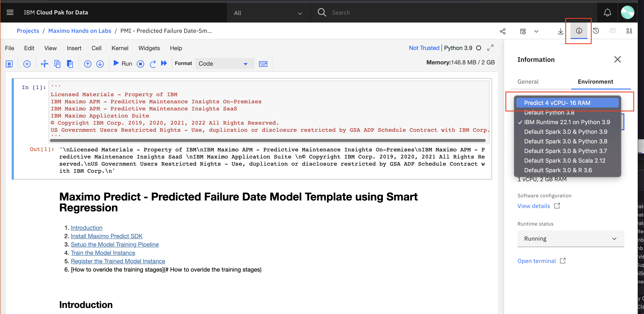644x314 pixels.
Task: Run the selected cell
Action: click(122, 63)
